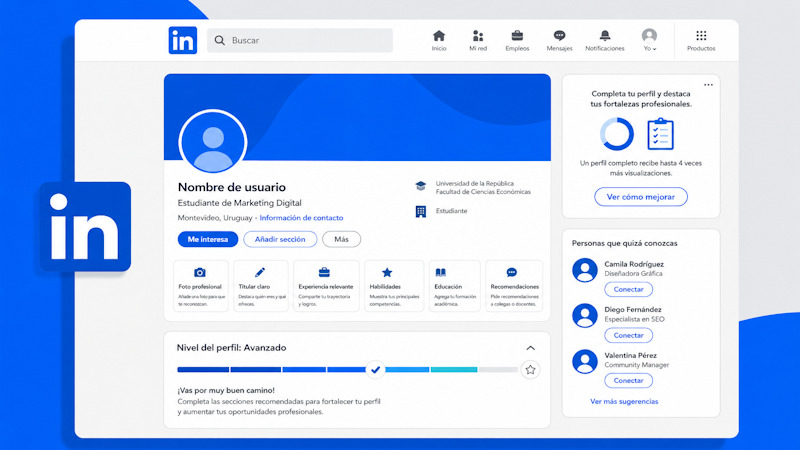
Task: Click the name Diego Fernández
Action: click(633, 310)
